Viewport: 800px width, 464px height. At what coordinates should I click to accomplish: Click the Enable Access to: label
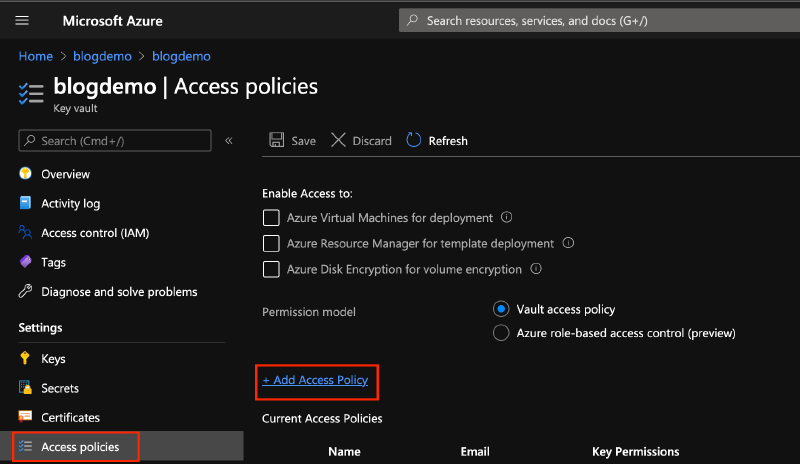(x=307, y=193)
